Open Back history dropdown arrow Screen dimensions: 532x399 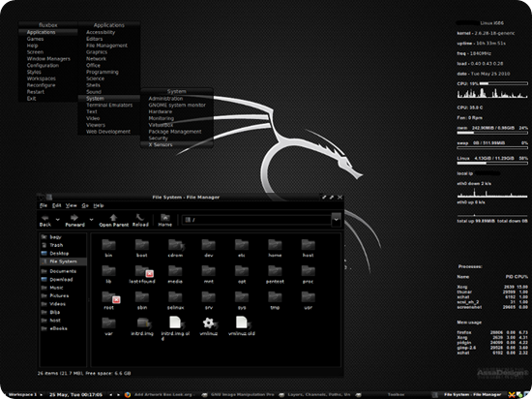point(58,220)
